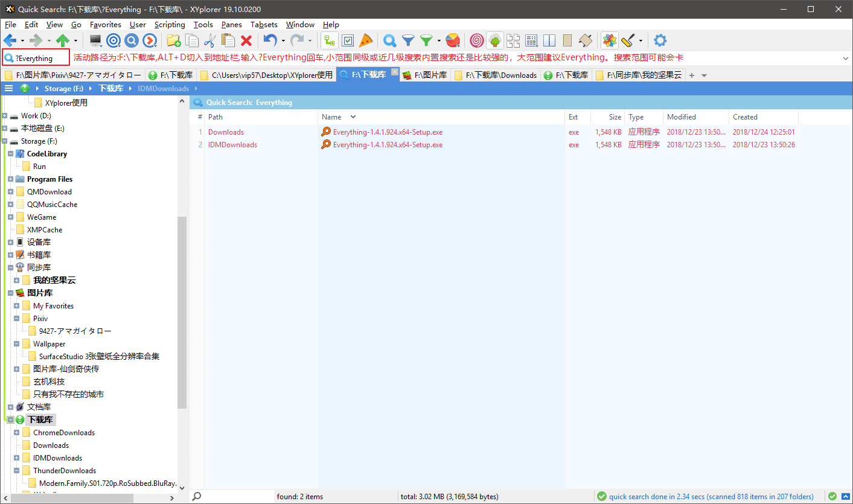The width and height of the screenshot is (853, 504).
Task: Click the Name column header
Action: (x=331, y=117)
